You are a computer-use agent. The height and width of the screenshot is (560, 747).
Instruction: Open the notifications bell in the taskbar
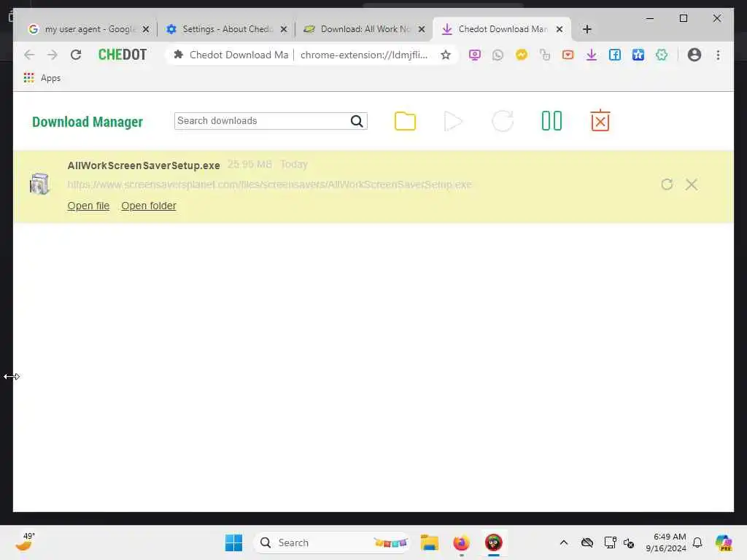pyautogui.click(x=697, y=542)
